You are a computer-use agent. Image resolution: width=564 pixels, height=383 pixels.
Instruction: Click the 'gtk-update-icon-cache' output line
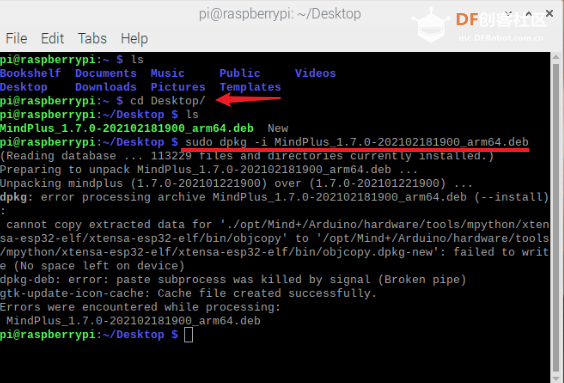pos(188,293)
